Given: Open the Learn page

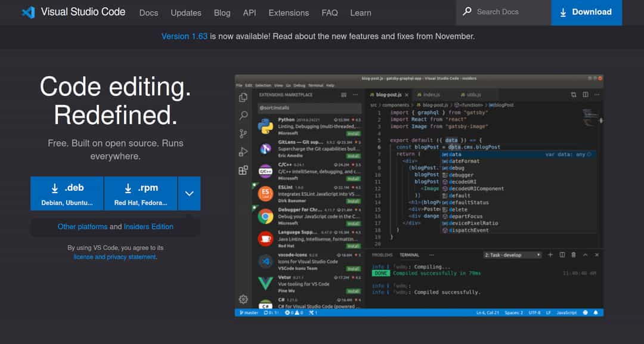Looking at the screenshot, I should point(361,13).
